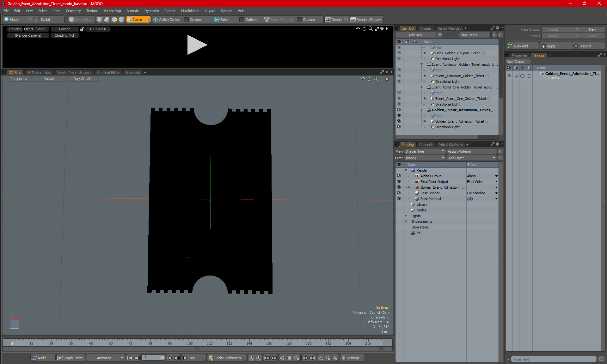Expand Drink_Golden_Coupon_Ticket tree item

(425, 53)
